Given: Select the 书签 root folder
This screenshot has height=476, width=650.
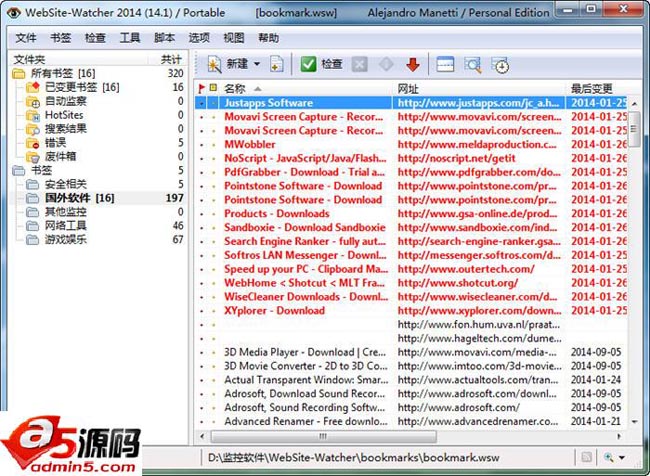Looking at the screenshot, I should 41,170.
